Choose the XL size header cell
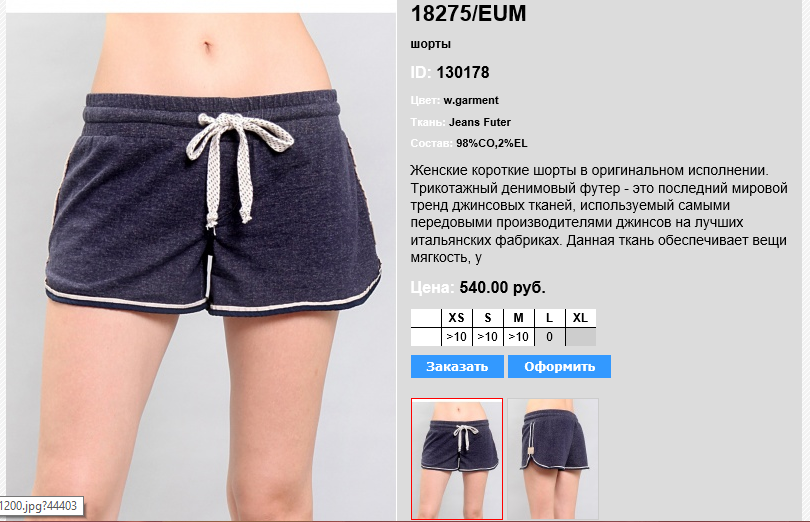 pos(581,318)
